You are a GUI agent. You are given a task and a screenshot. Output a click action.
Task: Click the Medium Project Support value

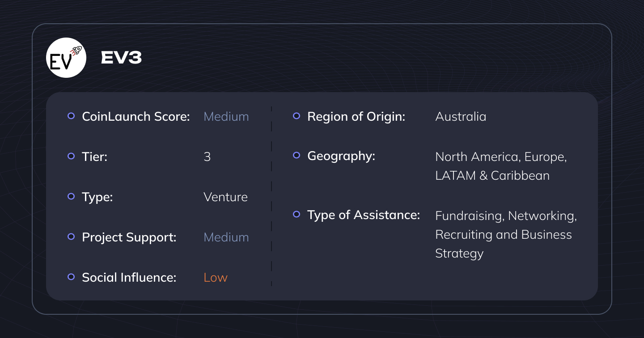tap(226, 237)
